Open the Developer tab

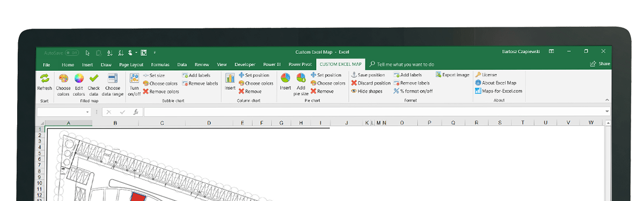(x=245, y=64)
